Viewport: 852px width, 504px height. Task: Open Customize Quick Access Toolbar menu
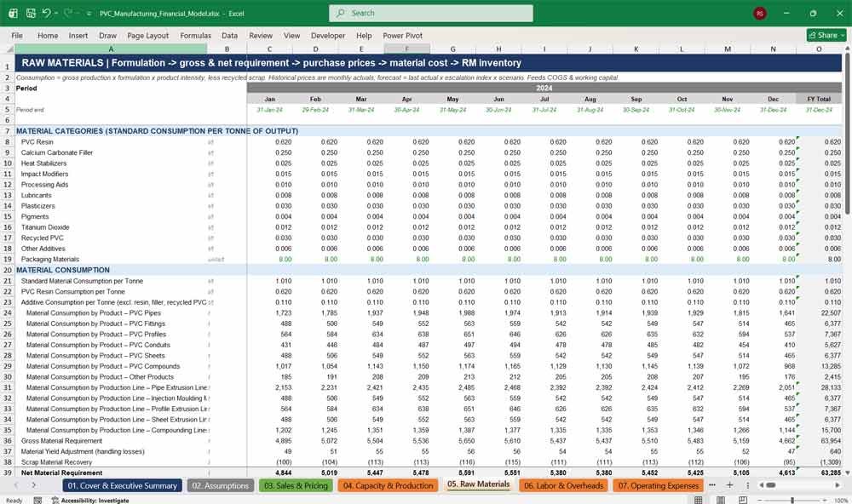pyautogui.click(x=89, y=14)
